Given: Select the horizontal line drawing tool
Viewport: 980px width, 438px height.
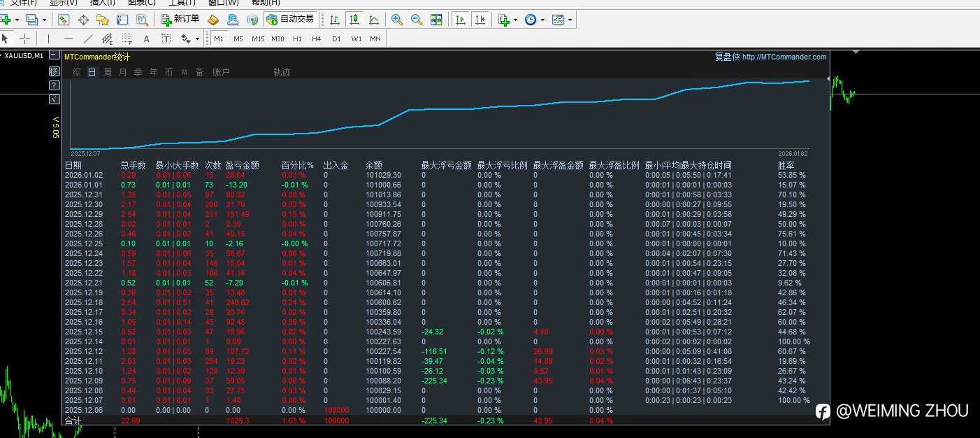Looking at the screenshot, I should (68, 38).
